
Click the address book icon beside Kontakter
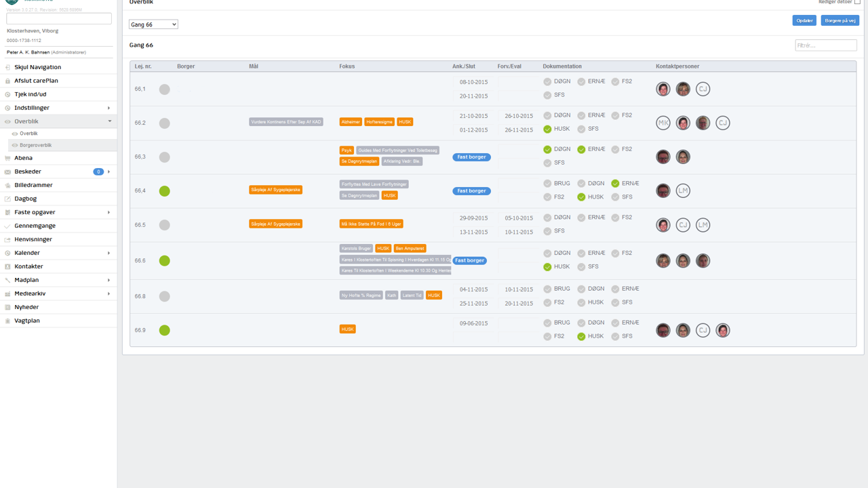(7, 266)
